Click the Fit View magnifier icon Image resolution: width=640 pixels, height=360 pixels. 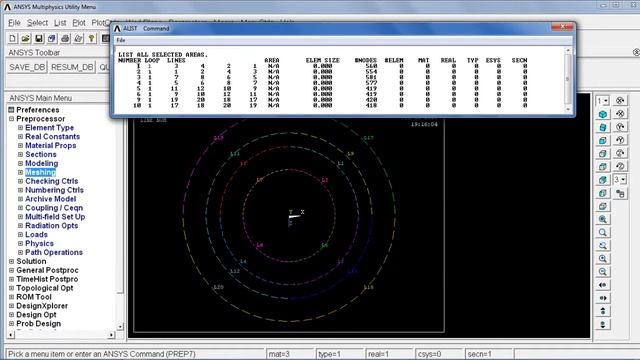coord(603,219)
